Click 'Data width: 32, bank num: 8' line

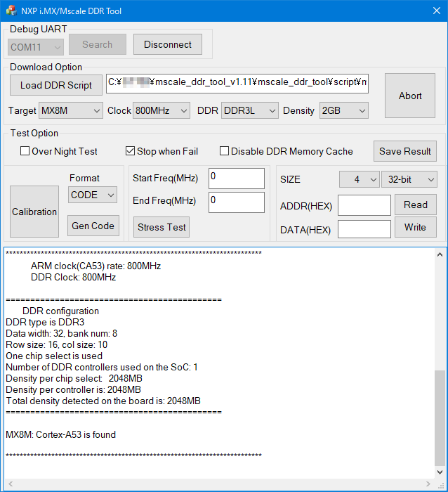click(x=62, y=334)
